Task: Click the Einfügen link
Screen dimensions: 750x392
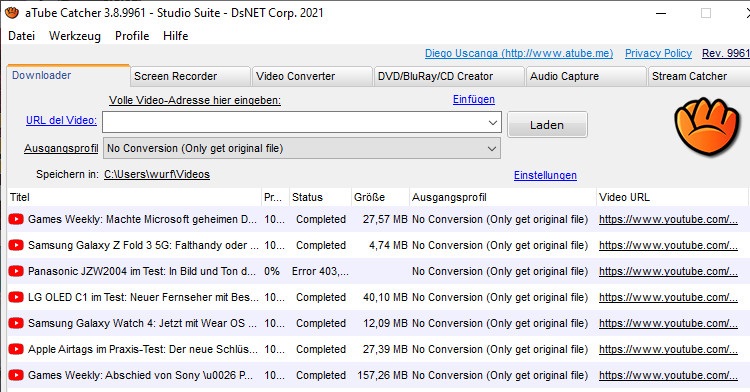Action: (474, 99)
